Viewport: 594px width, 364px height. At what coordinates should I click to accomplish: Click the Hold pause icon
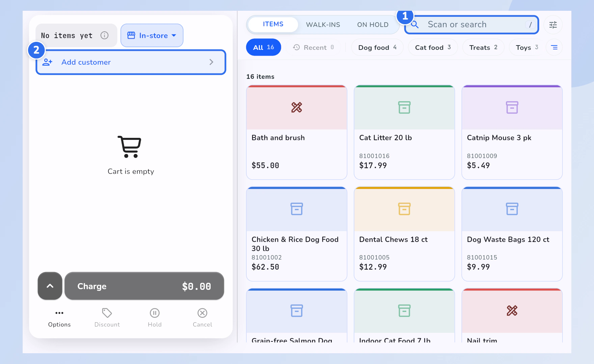(155, 313)
